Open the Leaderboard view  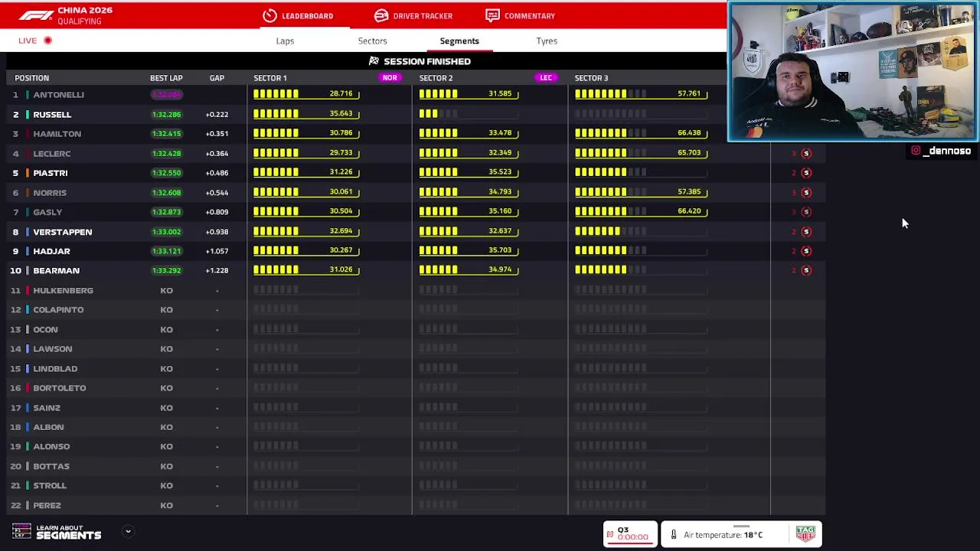click(x=298, y=15)
